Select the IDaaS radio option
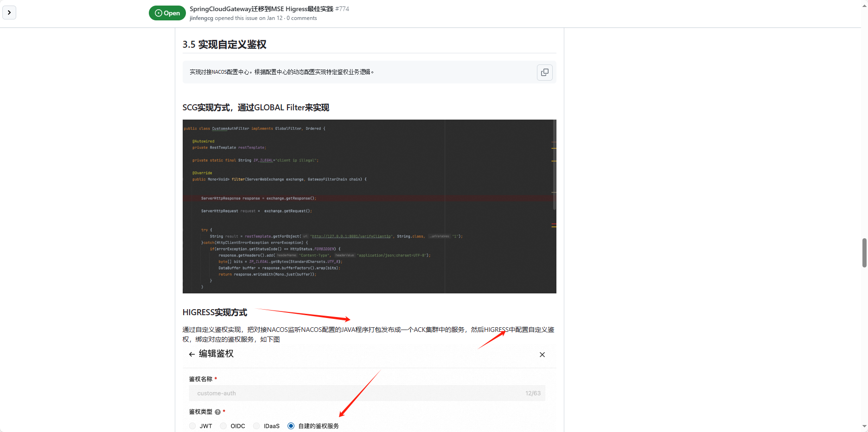Image resolution: width=868 pixels, height=432 pixels. 256,426
